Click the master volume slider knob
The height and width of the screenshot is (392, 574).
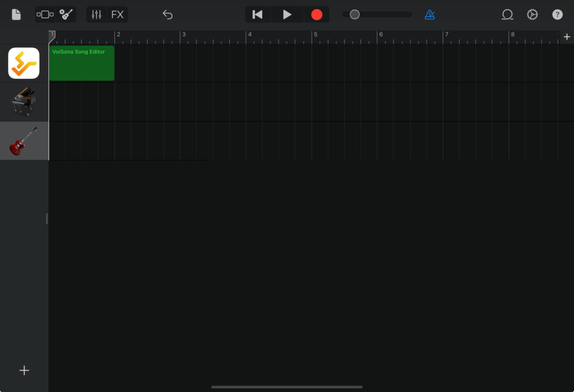click(x=354, y=15)
